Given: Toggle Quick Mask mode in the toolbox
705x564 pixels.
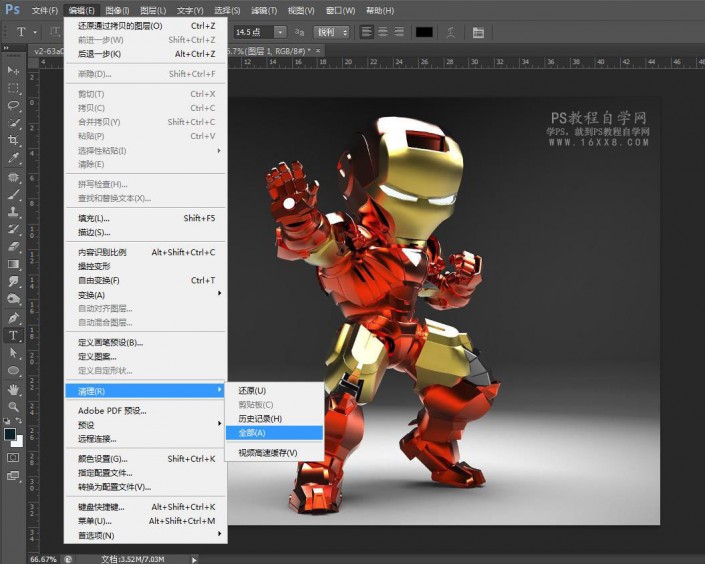Looking at the screenshot, I should point(14,458).
